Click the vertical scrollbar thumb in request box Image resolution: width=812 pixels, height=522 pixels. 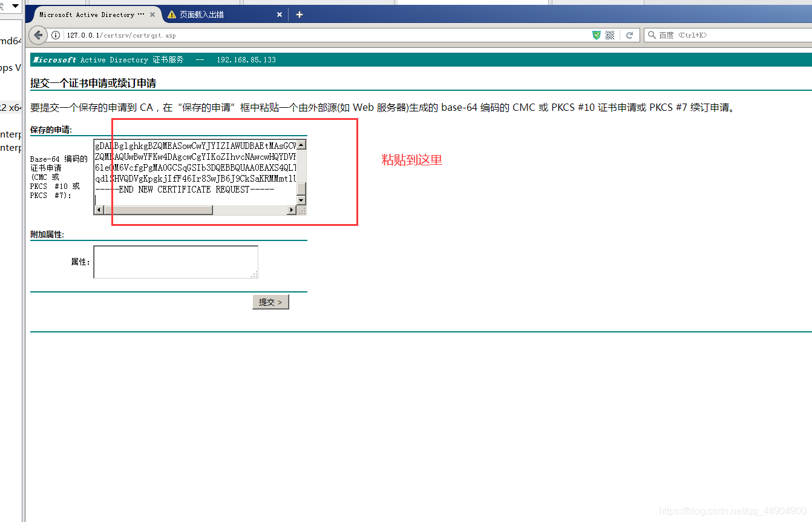[301, 188]
